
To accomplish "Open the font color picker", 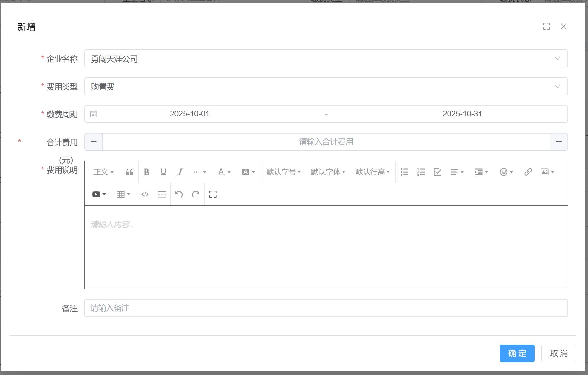I will [x=224, y=172].
